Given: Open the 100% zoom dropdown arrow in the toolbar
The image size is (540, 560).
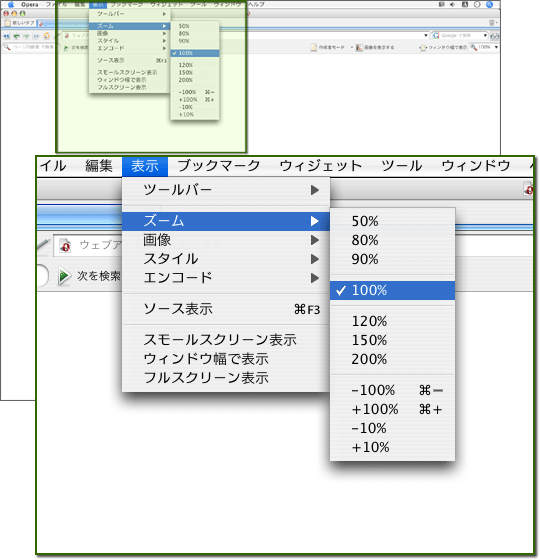Looking at the screenshot, I should click(496, 47).
